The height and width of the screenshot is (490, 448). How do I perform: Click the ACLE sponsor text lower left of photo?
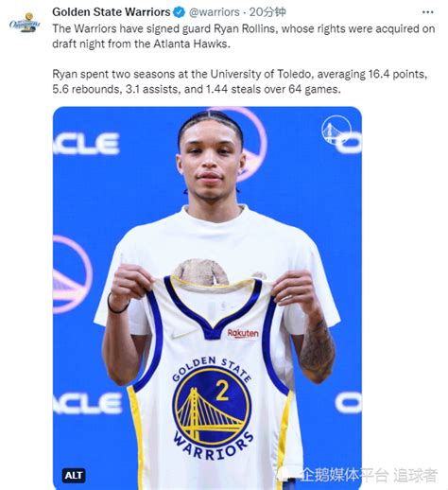87,403
